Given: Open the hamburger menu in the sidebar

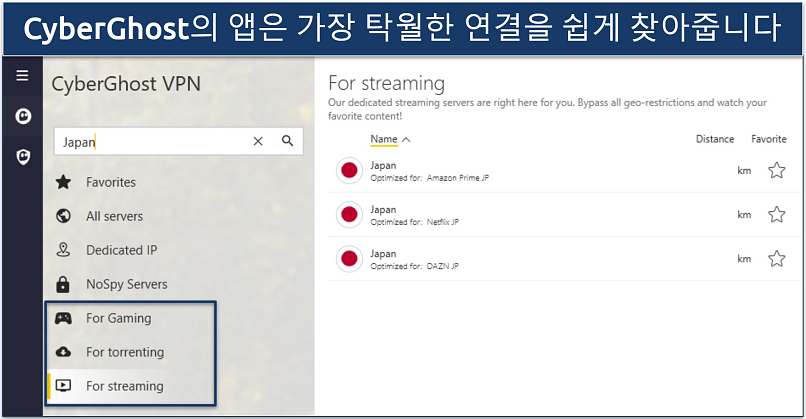Looking at the screenshot, I should tap(22, 76).
